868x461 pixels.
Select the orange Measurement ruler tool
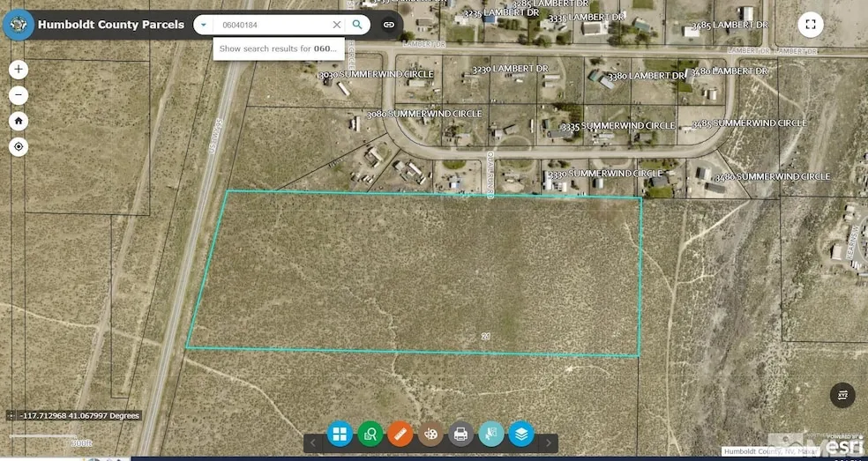[400, 434]
